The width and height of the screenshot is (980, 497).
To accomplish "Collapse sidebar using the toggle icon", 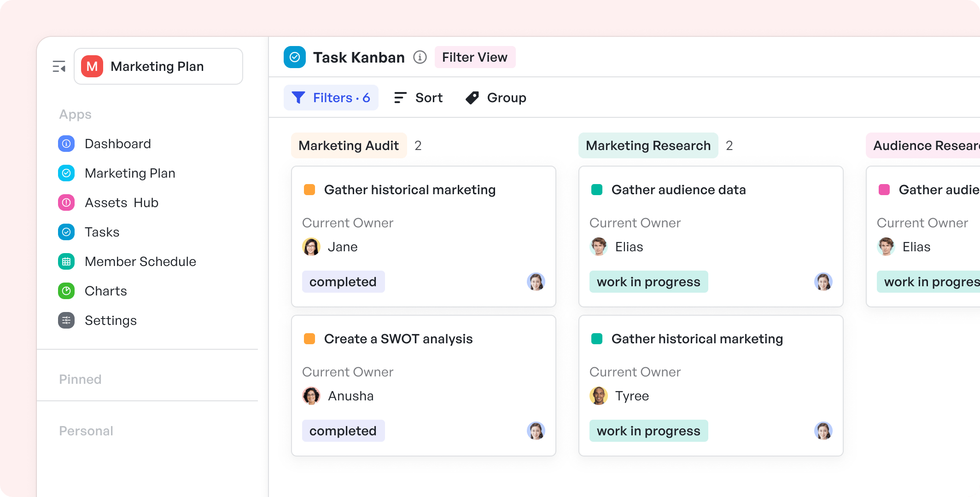I will tap(59, 67).
